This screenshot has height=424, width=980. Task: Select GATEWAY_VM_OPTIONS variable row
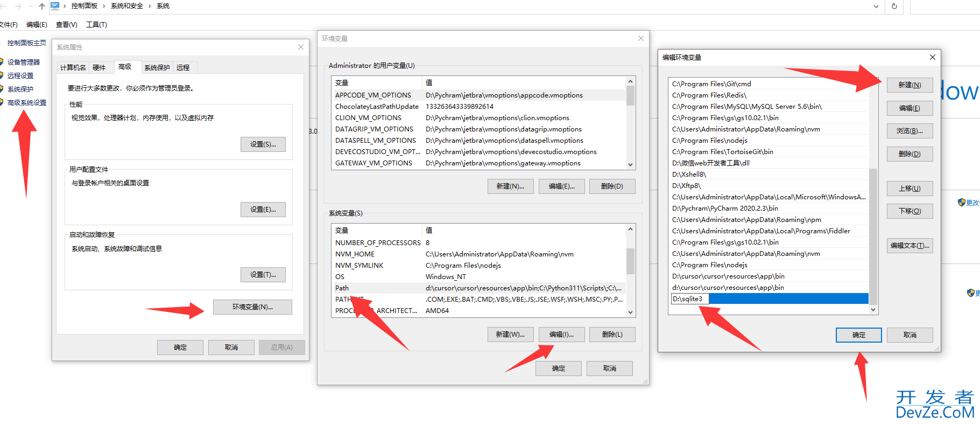479,163
